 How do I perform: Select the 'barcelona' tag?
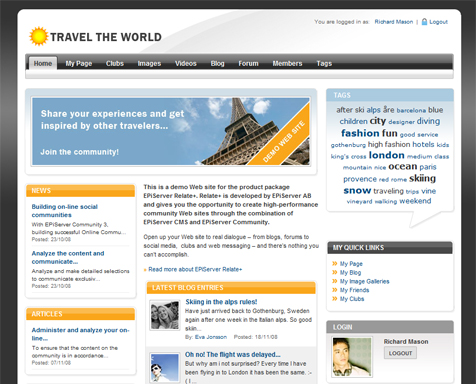[411, 110]
